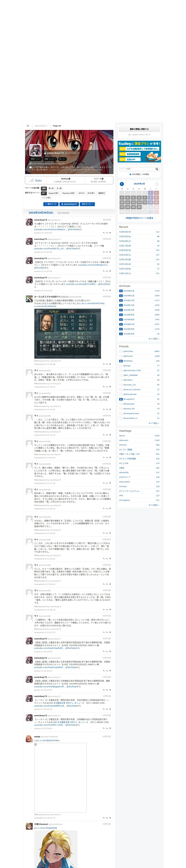Image resolution: width=186 pixels, height=868 pixels.
Task: Click @sonicboy73 breadcrumb link
Action: tap(41, 126)
